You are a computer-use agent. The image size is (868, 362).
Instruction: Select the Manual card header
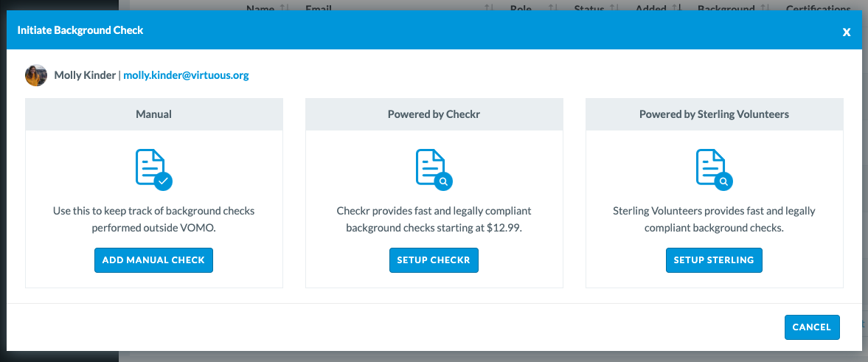[x=154, y=114]
